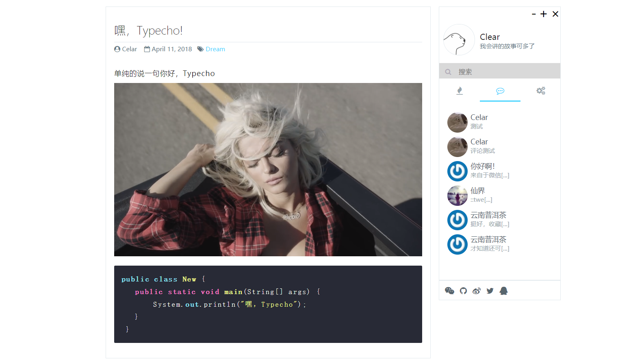The image size is (644, 360).
Task: Click the plus icon in sidebar header
Action: click(544, 14)
